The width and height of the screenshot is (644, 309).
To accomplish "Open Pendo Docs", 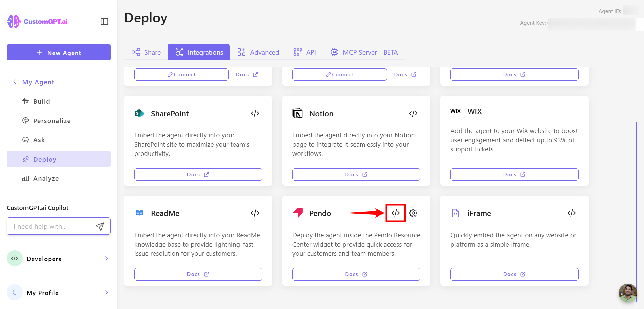I will point(356,274).
